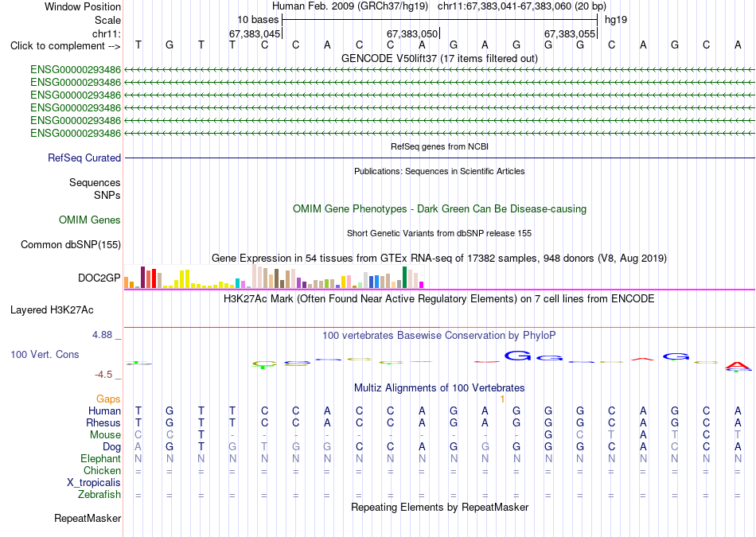This screenshot has height=537, width=756.
Task: Open the GENCODE V50lift37 track title
Action: [439, 58]
